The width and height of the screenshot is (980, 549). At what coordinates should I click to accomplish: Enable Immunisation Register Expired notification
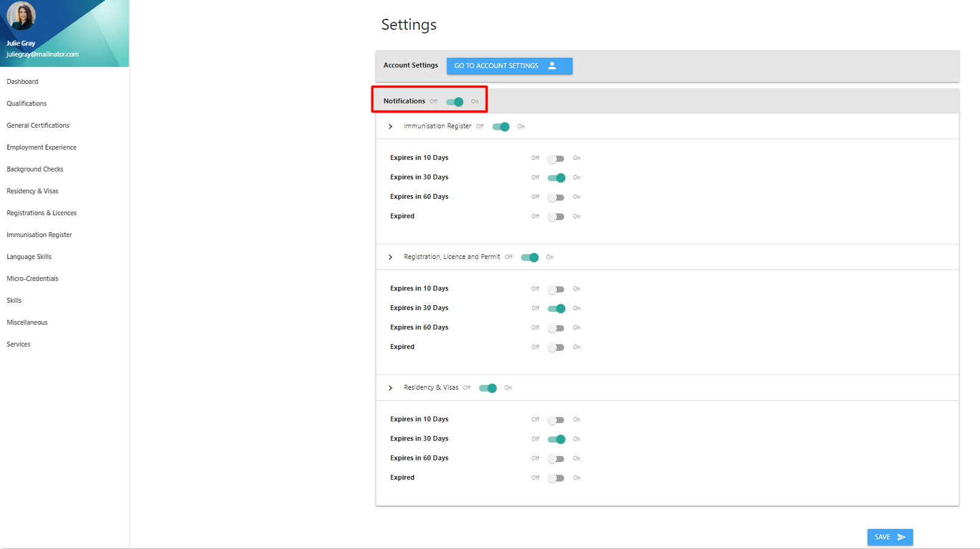click(556, 216)
